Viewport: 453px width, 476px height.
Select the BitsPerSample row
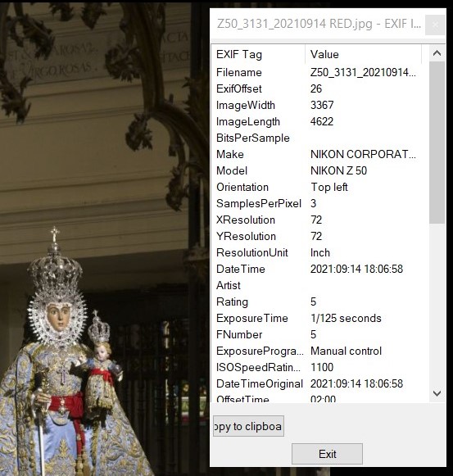tap(320, 138)
